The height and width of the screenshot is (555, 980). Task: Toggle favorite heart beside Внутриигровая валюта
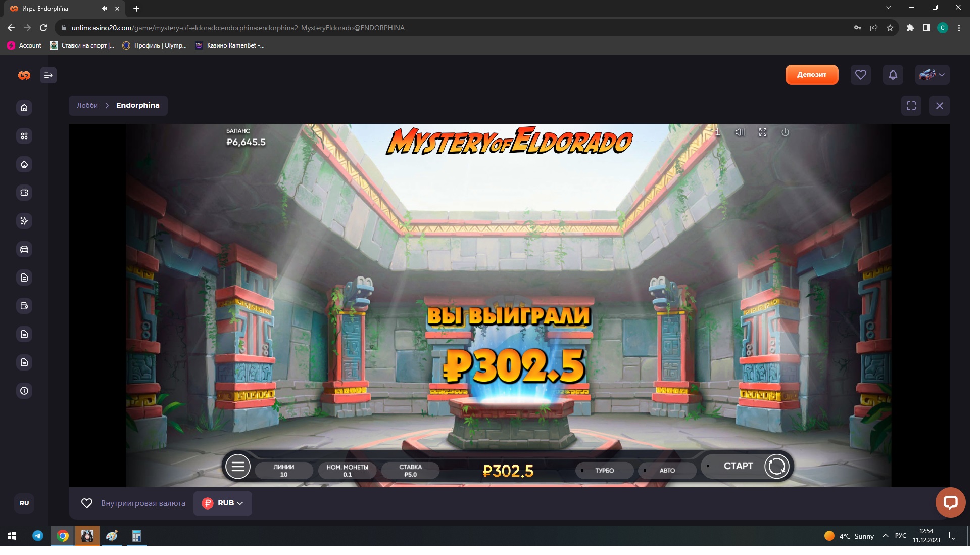click(87, 503)
